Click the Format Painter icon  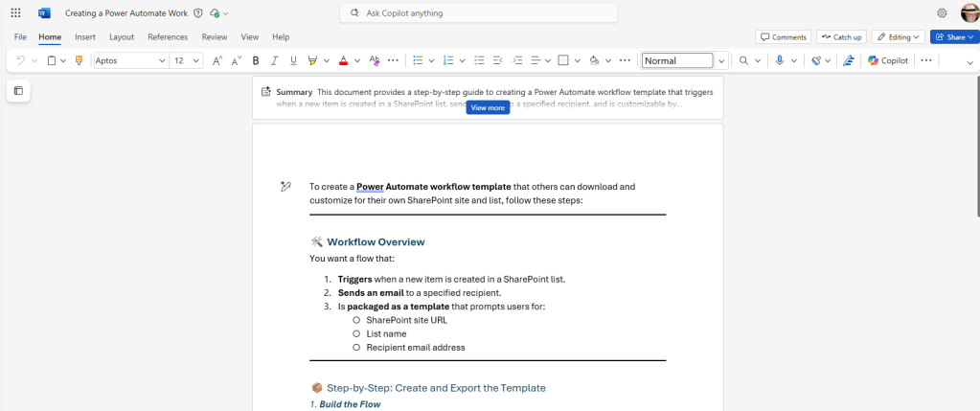point(79,60)
